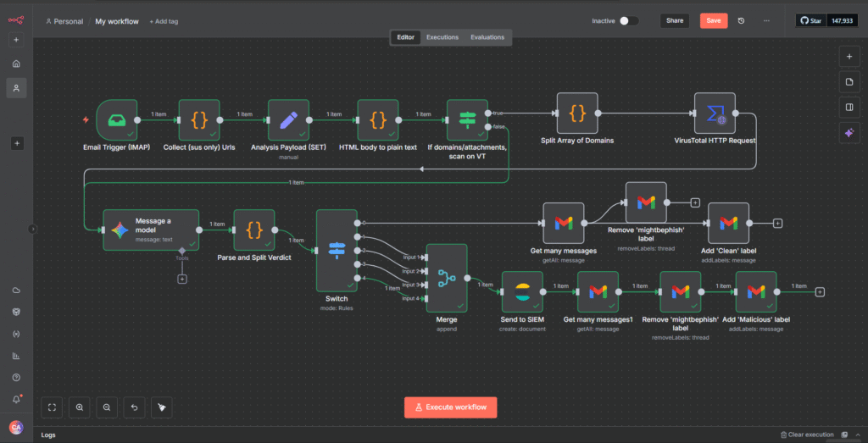Switch to the Evaluations tab

[x=487, y=37]
